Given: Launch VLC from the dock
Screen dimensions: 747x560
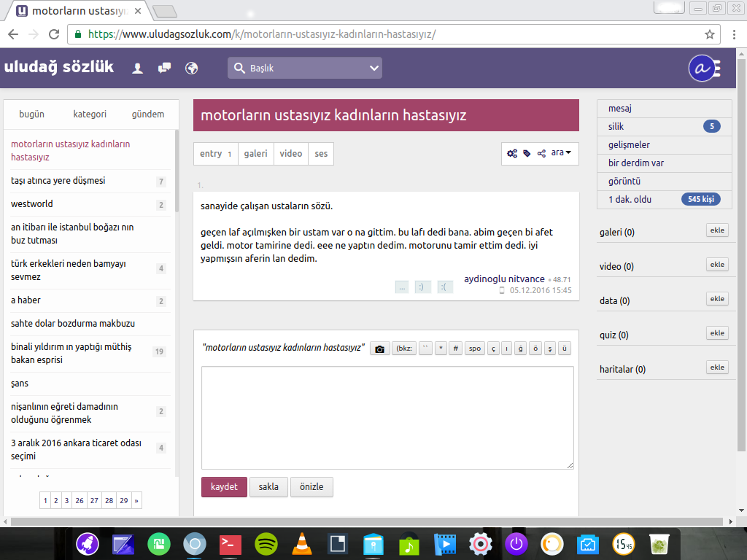Looking at the screenshot, I should click(x=301, y=544).
